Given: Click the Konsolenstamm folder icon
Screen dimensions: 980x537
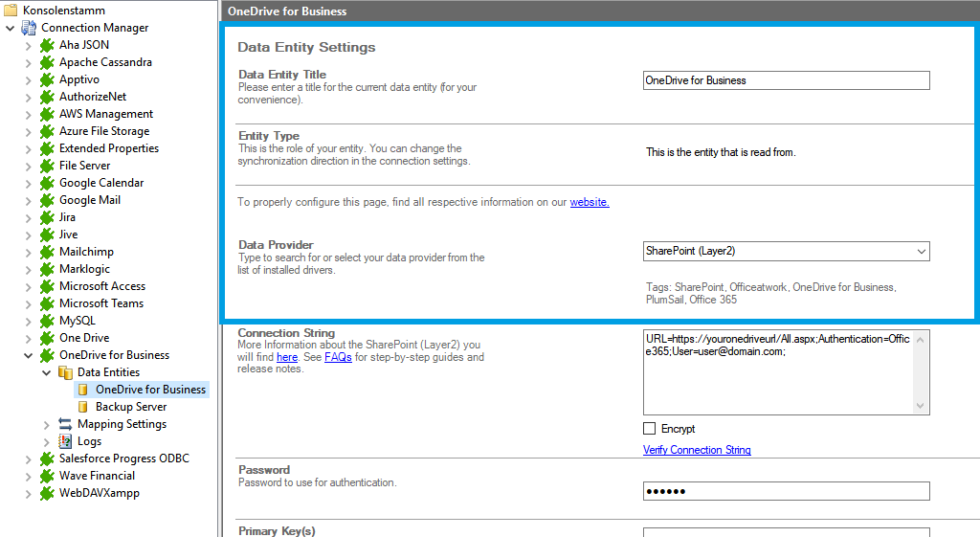Looking at the screenshot, I should pos(11,11).
